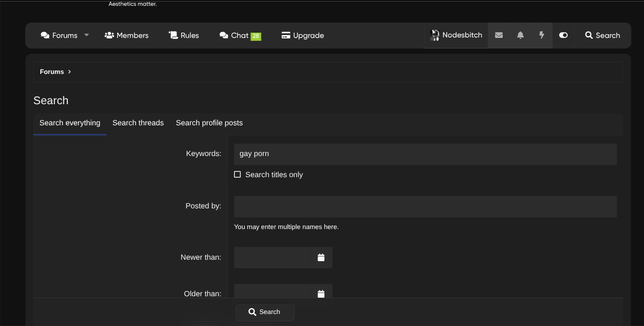Click the breadcrumb chevron after Forums

(x=70, y=72)
